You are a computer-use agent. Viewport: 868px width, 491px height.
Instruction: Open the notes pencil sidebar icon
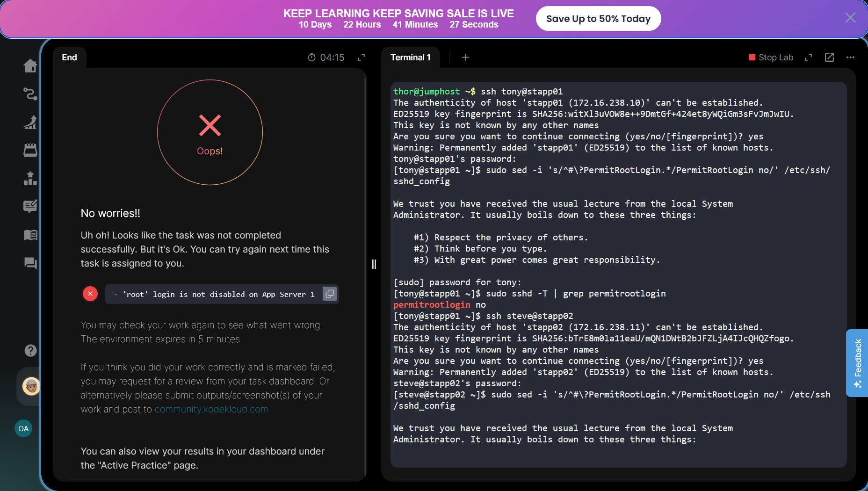click(30, 206)
